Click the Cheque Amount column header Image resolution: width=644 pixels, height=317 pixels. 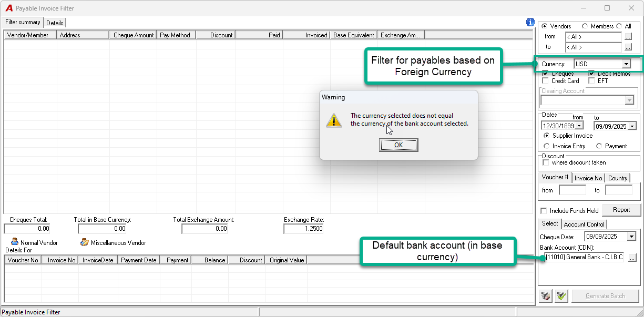(134, 35)
